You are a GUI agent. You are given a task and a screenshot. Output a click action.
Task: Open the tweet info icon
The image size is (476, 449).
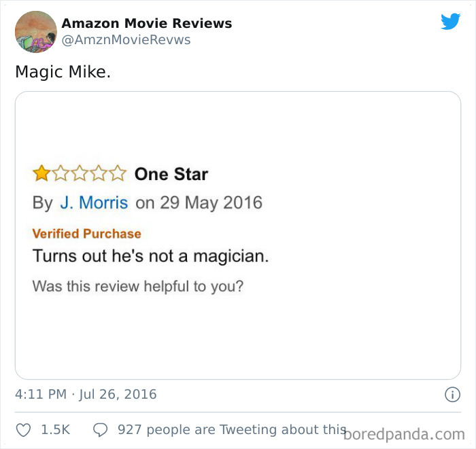tap(453, 395)
